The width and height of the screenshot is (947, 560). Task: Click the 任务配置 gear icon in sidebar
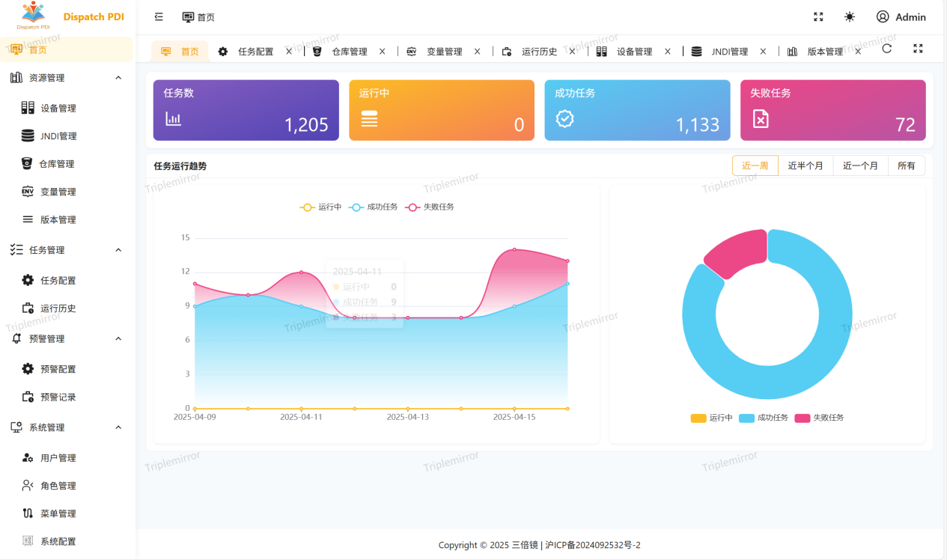coord(28,280)
